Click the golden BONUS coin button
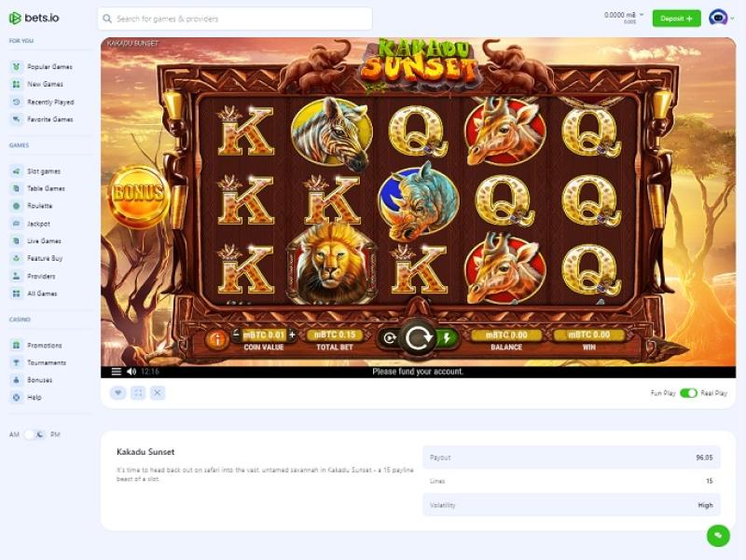Viewport: 746px width, 560px height. (138, 195)
